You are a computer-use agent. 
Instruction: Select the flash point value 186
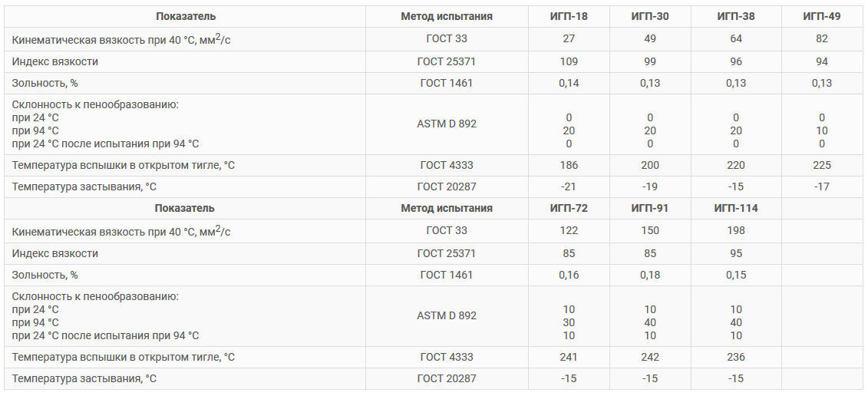(x=569, y=166)
